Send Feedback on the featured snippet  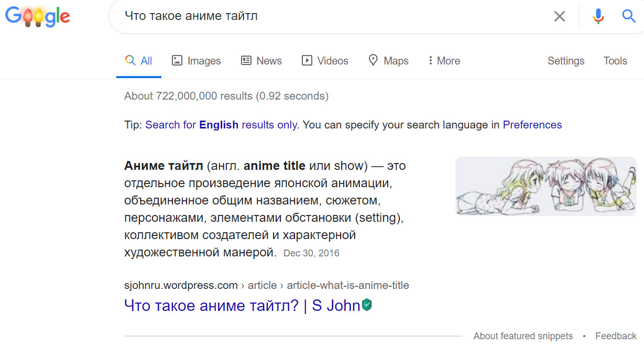[616, 336]
